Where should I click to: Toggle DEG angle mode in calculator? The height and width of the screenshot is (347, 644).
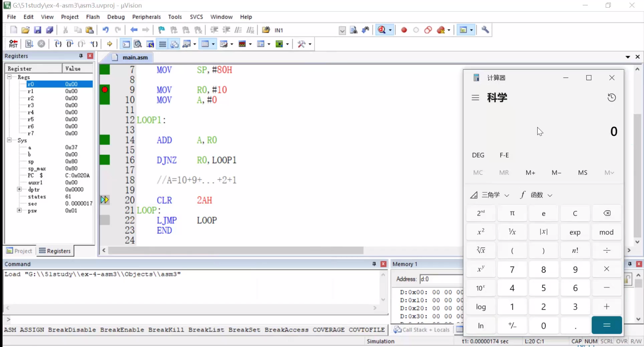point(478,155)
